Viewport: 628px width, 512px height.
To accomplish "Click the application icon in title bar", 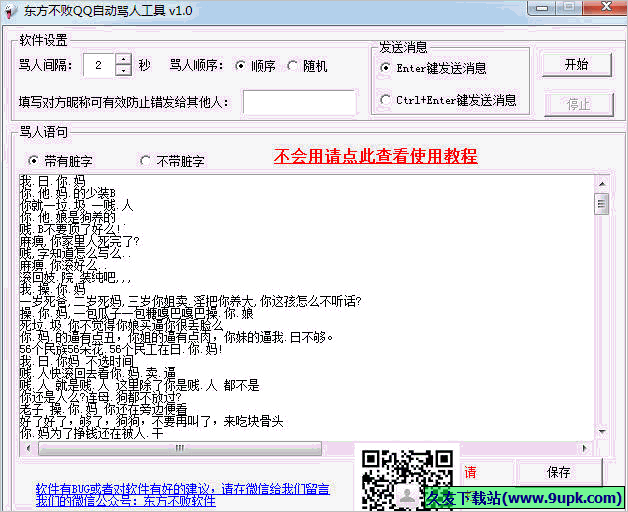I will [x=9, y=12].
